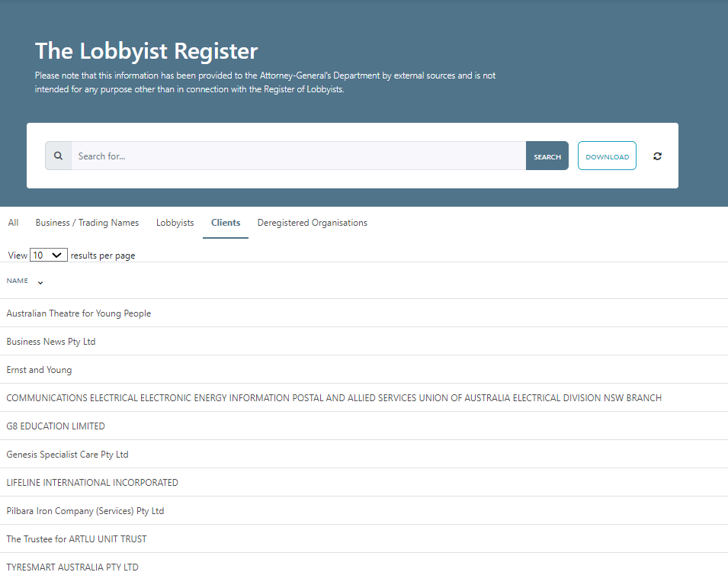Click the sort chevron next to NAME
This screenshot has width=728, height=585.
tap(39, 281)
